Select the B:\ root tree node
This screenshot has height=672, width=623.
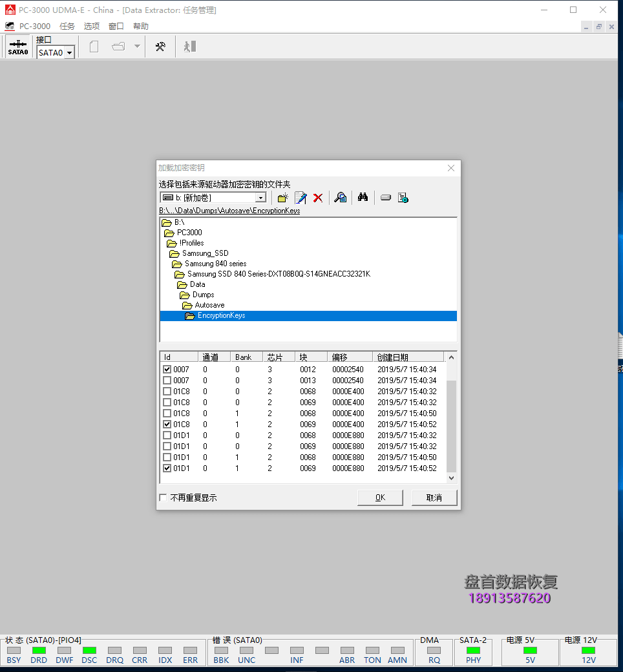pyautogui.click(x=179, y=222)
